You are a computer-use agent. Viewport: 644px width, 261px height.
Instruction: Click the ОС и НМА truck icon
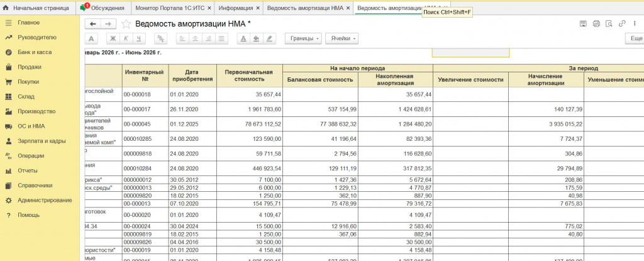coord(8,126)
